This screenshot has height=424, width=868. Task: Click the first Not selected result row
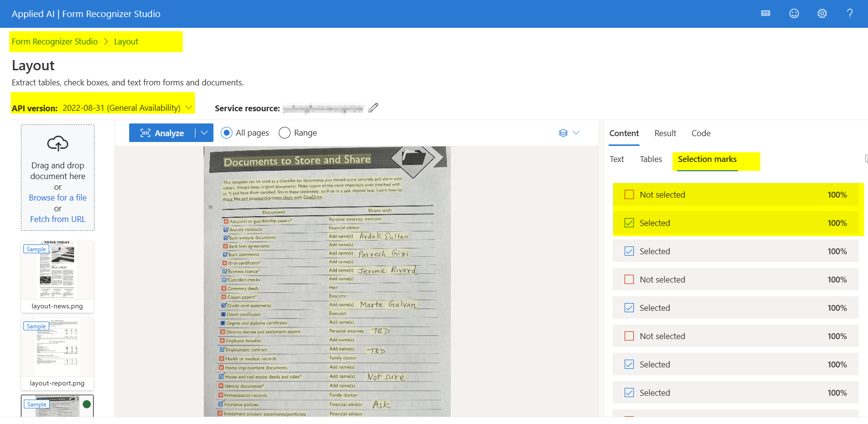tap(735, 195)
